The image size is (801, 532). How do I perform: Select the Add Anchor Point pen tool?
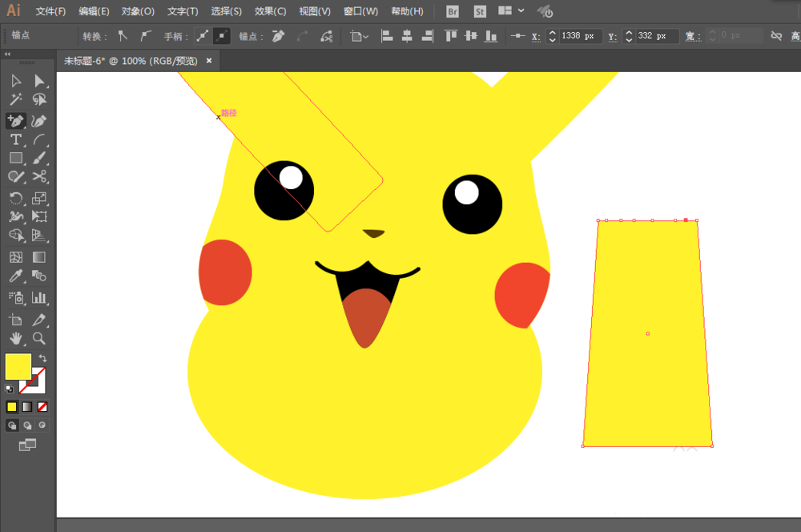coord(16,121)
